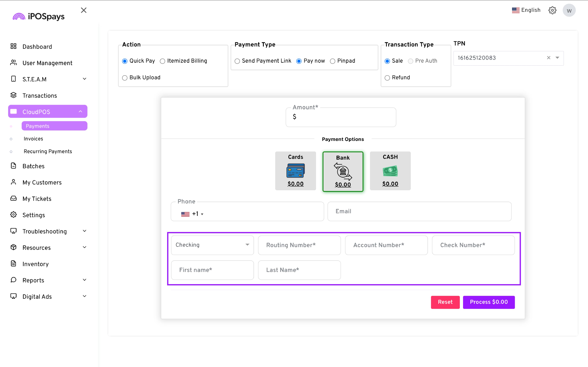Select the Itemized Billing radio button
This screenshot has height=367, width=588.
(x=163, y=61)
